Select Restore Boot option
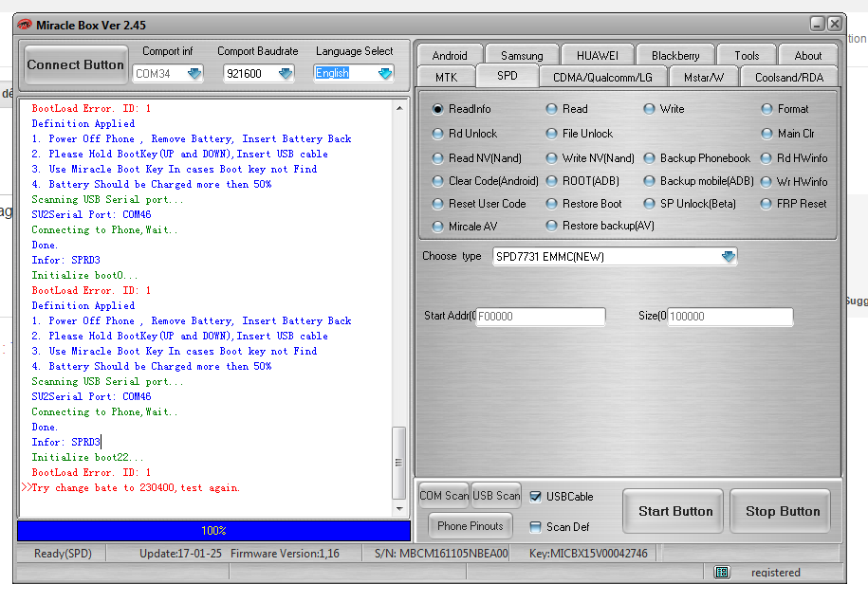The height and width of the screenshot is (602, 868). point(551,204)
